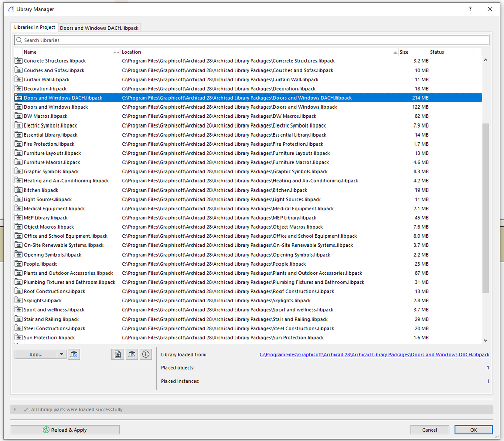
Task: Click the Graphic Symbols.libpack library icon
Action: [18, 171]
